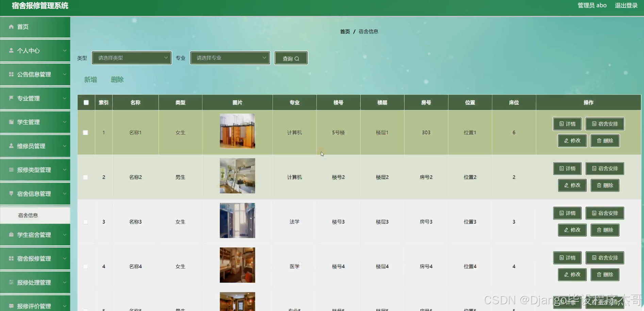Viewport: 644px width, 311px height.
Task: Open the dorm photo thumbnail for 名称4
Action: click(x=237, y=265)
